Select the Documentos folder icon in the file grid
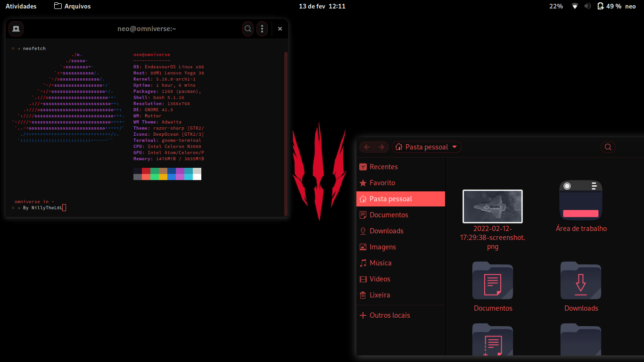The height and width of the screenshot is (362, 644). point(493,280)
